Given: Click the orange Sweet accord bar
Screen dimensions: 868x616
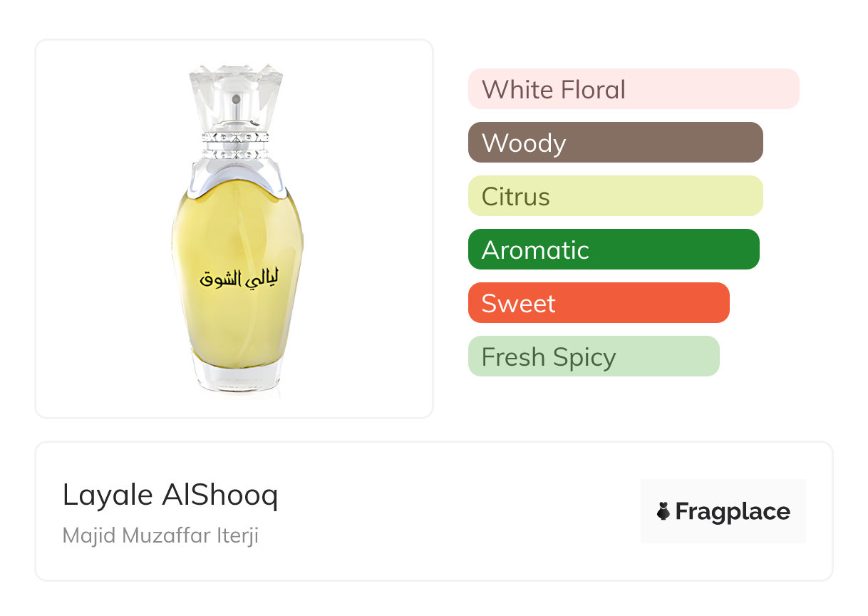Looking at the screenshot, I should point(599,303).
